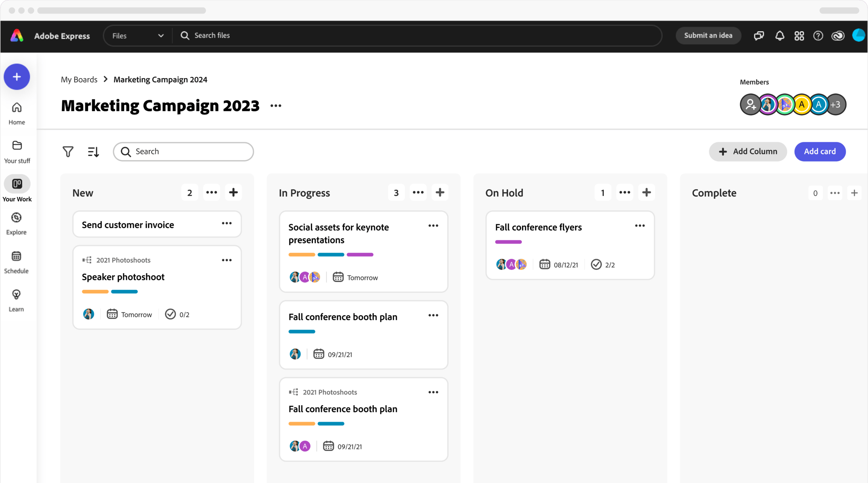Click the Fall conference flyers card title
This screenshot has width=868, height=483.
pos(539,228)
